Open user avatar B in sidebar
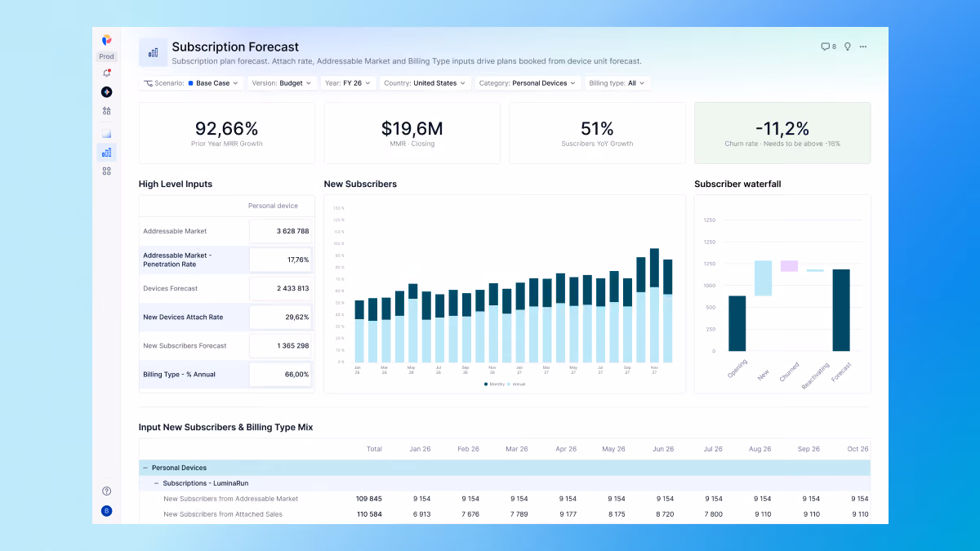The height and width of the screenshot is (551, 980). click(106, 511)
